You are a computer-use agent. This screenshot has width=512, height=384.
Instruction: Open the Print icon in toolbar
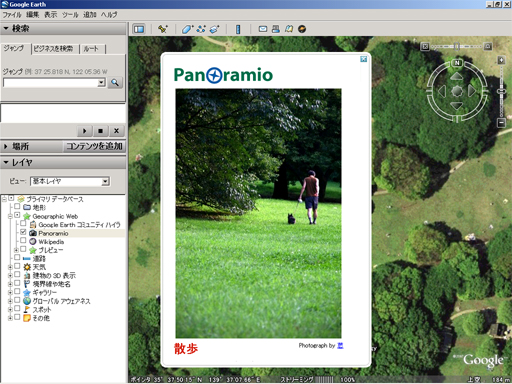coord(276,29)
